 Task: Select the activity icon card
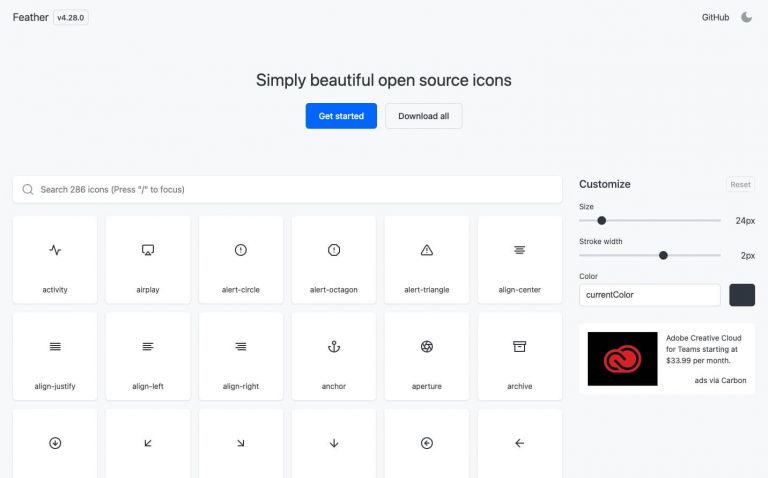(55, 259)
